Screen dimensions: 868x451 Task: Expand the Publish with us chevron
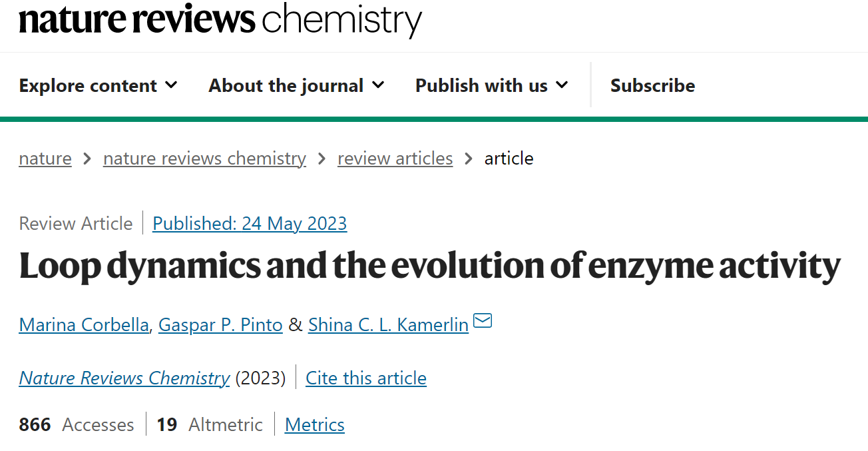pyautogui.click(x=562, y=85)
